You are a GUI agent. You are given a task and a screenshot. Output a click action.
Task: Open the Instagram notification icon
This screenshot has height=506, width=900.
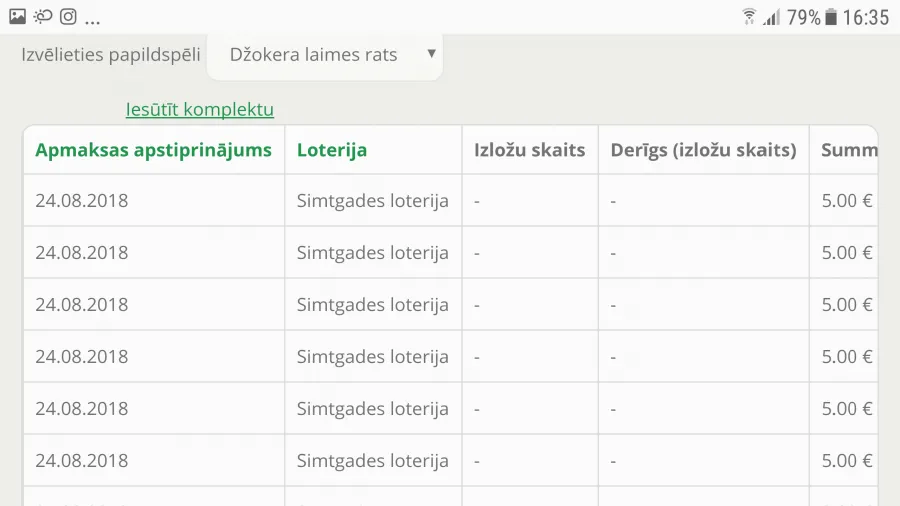coord(68,17)
